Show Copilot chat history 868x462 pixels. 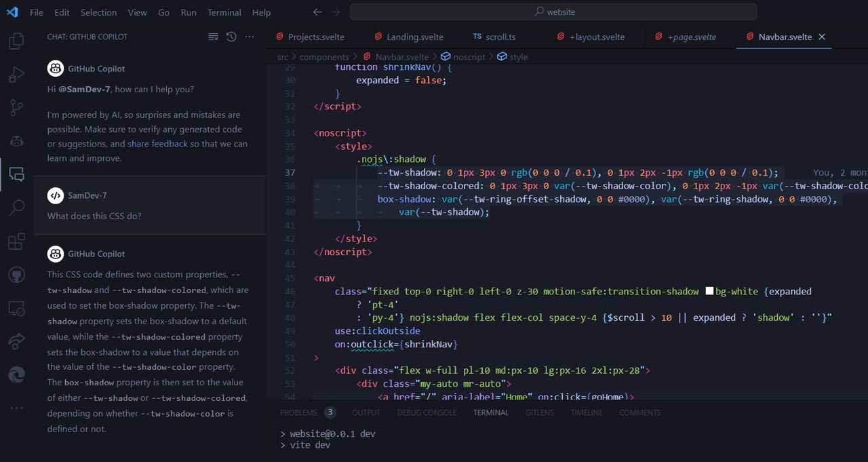[231, 37]
